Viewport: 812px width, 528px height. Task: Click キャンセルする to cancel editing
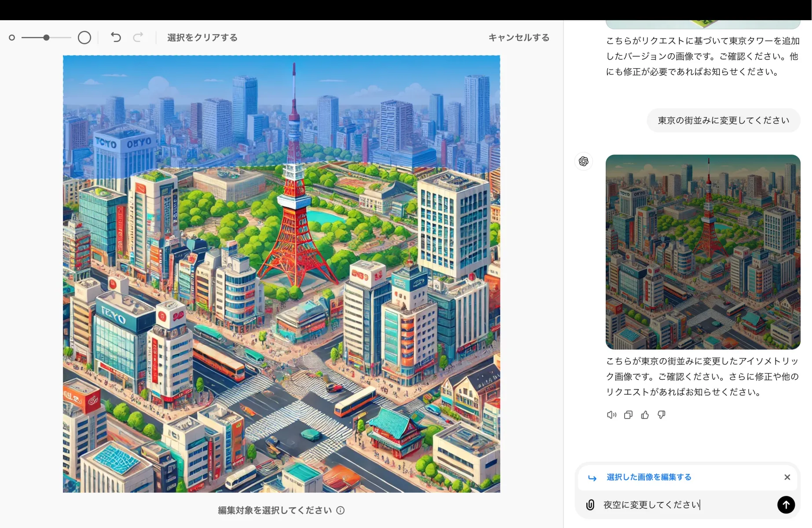click(x=518, y=37)
